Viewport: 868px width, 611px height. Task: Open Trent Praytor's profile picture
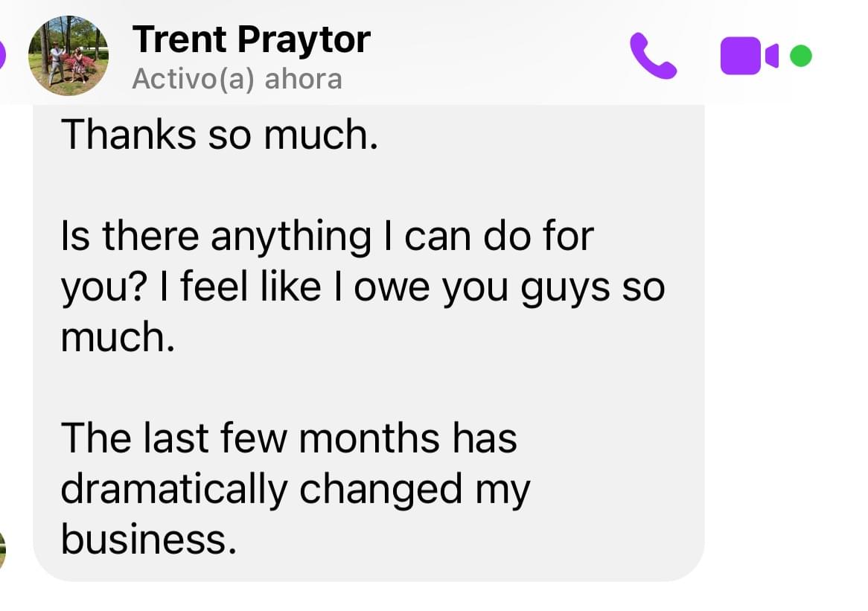(68, 55)
